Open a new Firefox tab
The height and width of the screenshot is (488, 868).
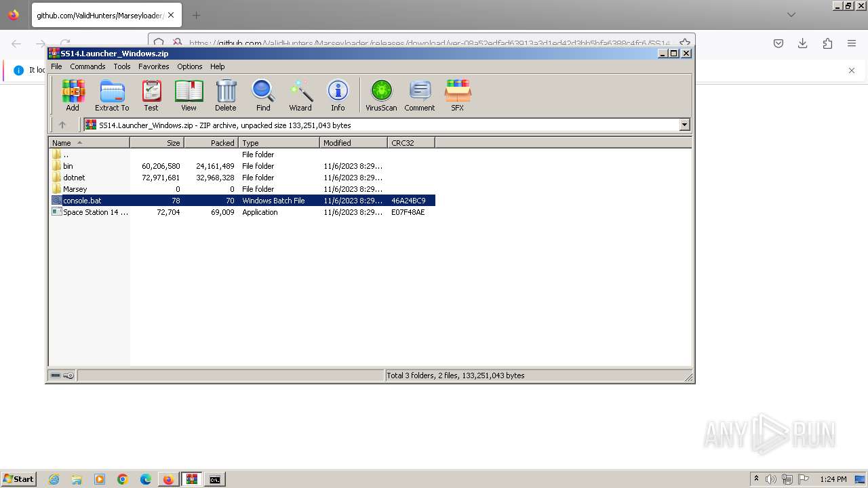coord(196,15)
